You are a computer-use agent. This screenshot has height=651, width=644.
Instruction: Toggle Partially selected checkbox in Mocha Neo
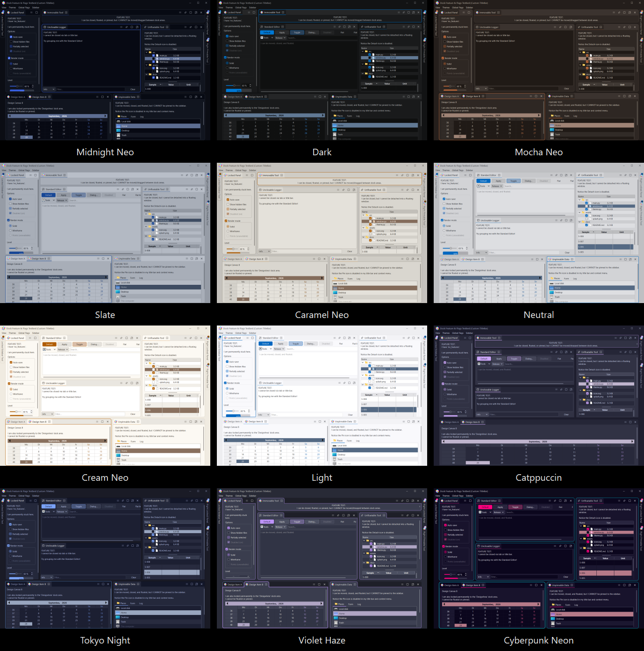tap(445, 46)
